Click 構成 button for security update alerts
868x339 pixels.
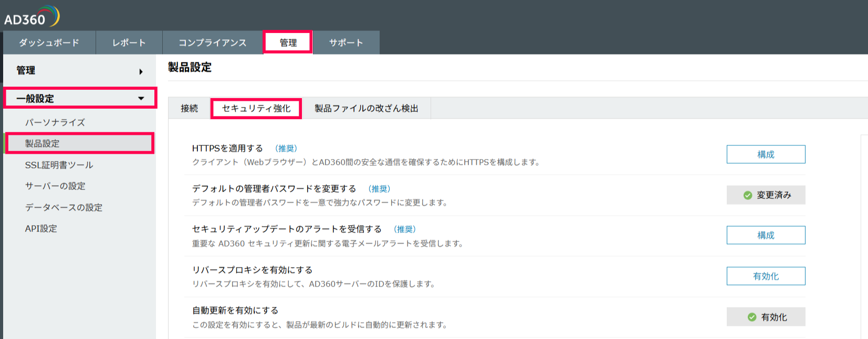click(766, 235)
